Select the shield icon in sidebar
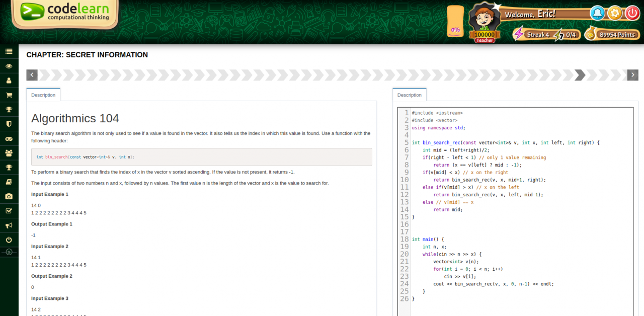 9,124
